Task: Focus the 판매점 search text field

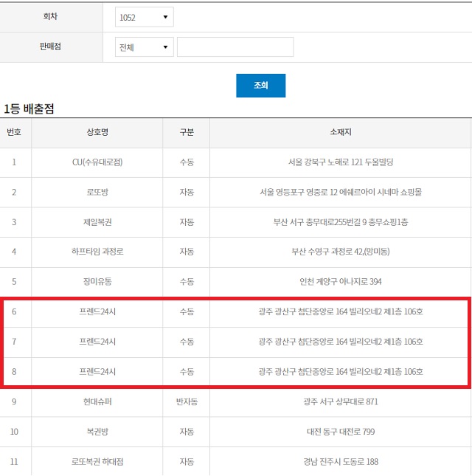Action: (x=235, y=46)
